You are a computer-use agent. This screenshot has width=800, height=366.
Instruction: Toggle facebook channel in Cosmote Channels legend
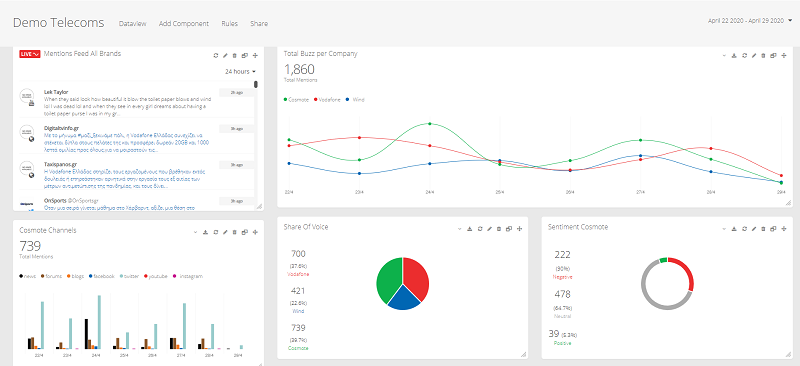pyautogui.click(x=102, y=276)
